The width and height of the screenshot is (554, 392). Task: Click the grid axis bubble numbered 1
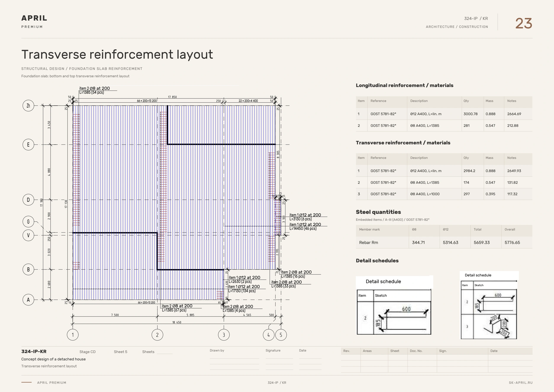coord(73,335)
